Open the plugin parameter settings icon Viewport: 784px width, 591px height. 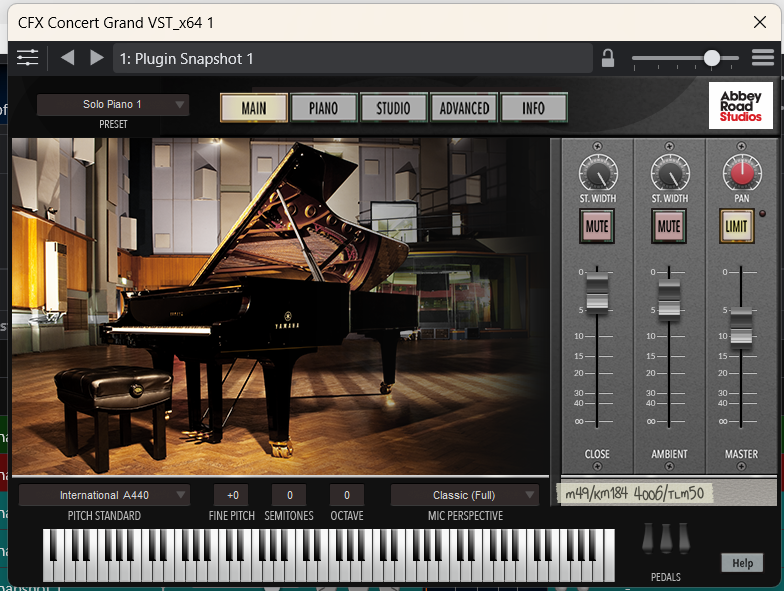click(x=28, y=58)
